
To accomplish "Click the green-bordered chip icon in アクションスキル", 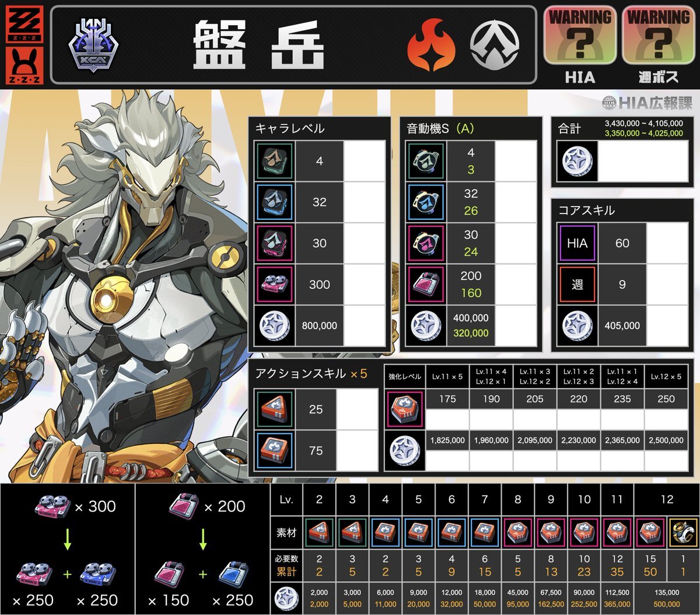I will pos(274,409).
